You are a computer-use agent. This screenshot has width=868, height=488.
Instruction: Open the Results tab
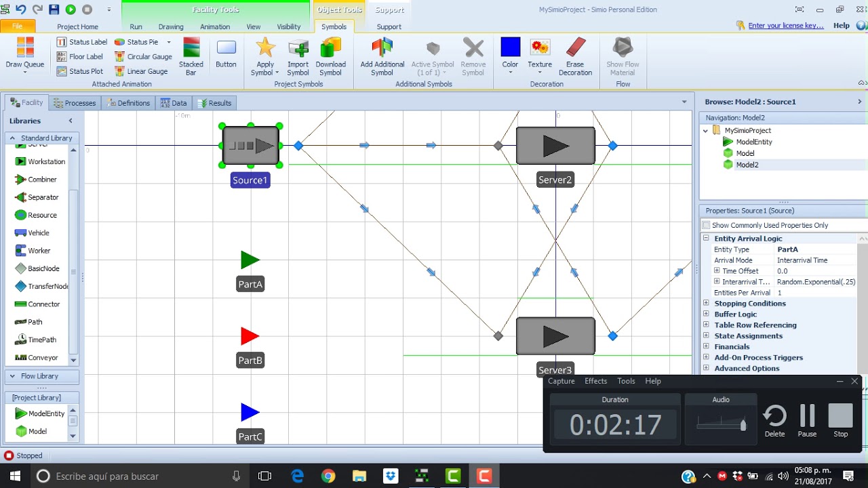tap(214, 103)
